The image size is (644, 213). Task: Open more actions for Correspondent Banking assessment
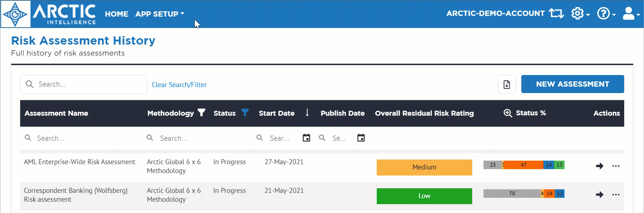pyautogui.click(x=616, y=195)
